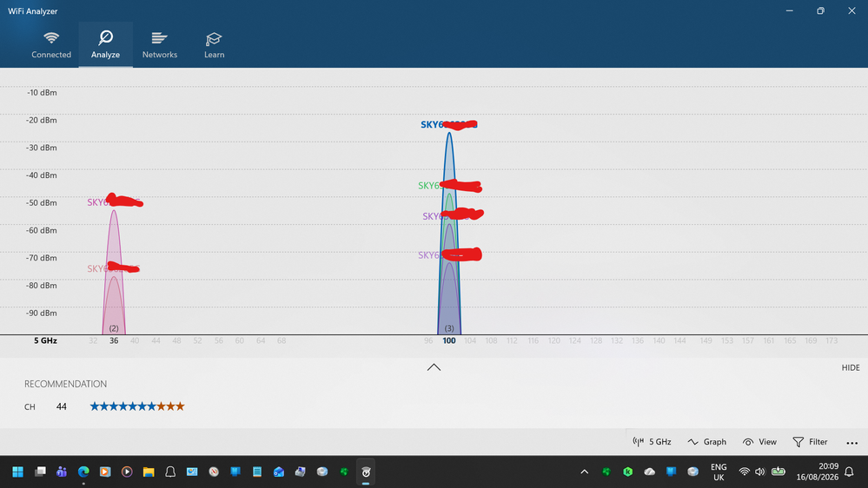
Task: Click recommended channel number 44
Action: click(x=62, y=406)
